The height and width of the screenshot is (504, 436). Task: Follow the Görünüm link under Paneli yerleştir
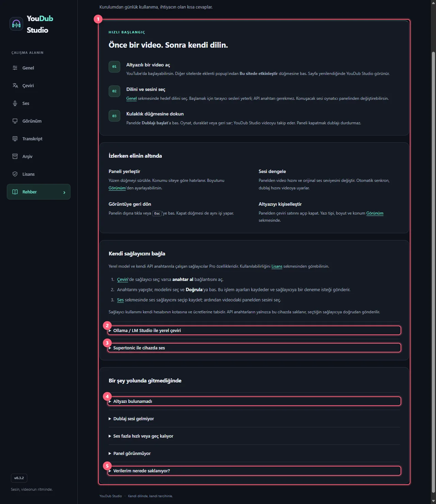[117, 188]
